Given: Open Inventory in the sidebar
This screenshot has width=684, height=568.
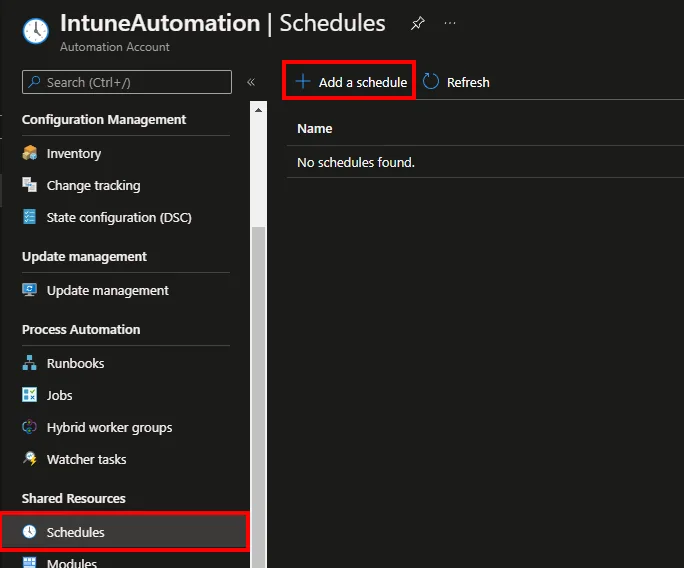Looking at the screenshot, I should click(74, 154).
